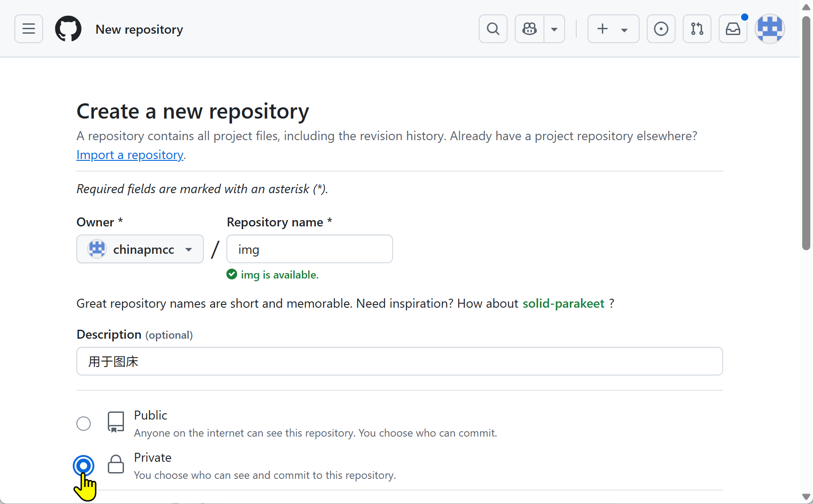Viewport: 813px width, 504px height.
Task: Follow the Import a repository link
Action: click(130, 155)
